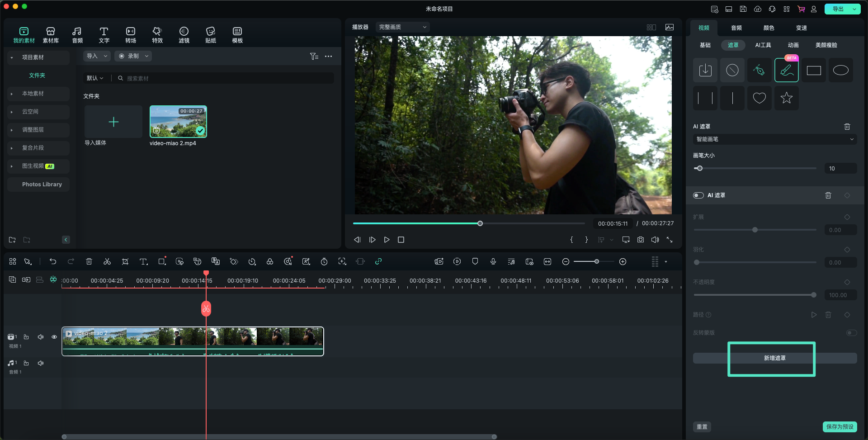Viewport: 868px width, 440px height.
Task: Switch to the 动画 animation sub-tab
Action: tap(793, 45)
